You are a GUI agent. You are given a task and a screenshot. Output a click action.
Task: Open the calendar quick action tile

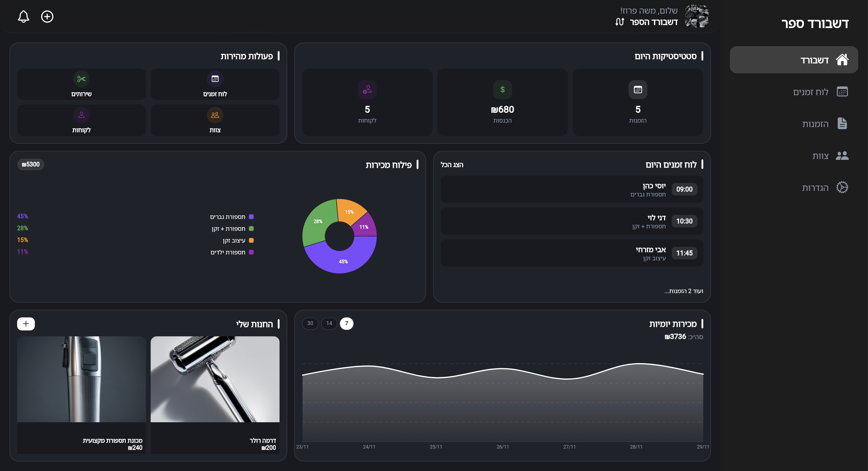tap(215, 84)
